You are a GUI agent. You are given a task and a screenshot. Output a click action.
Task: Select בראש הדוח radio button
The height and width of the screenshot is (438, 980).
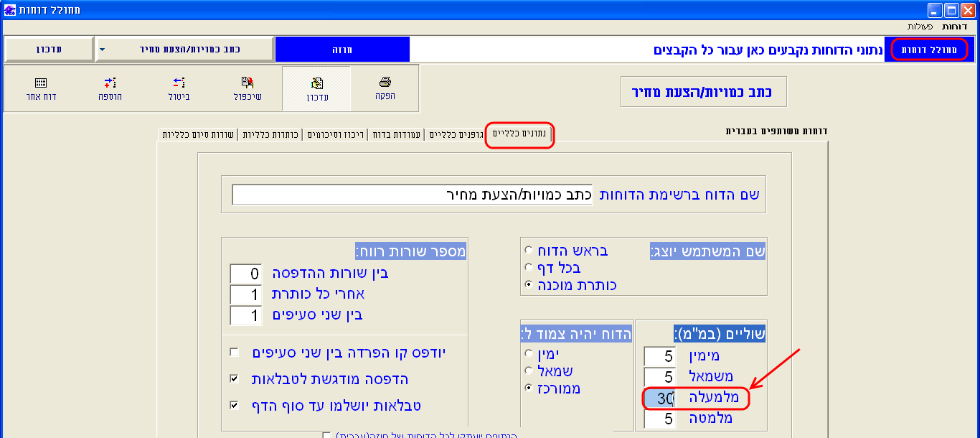tap(529, 251)
